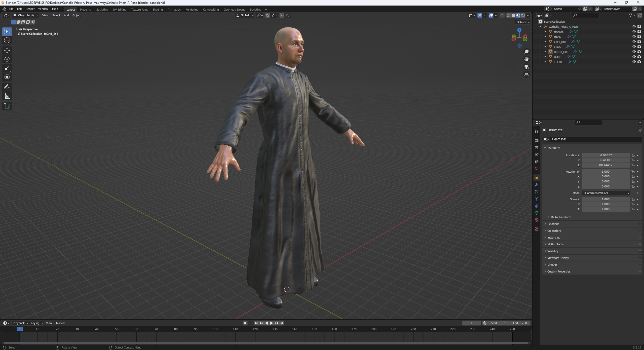Open the File menu
644x350 pixels.
click(x=11, y=9)
